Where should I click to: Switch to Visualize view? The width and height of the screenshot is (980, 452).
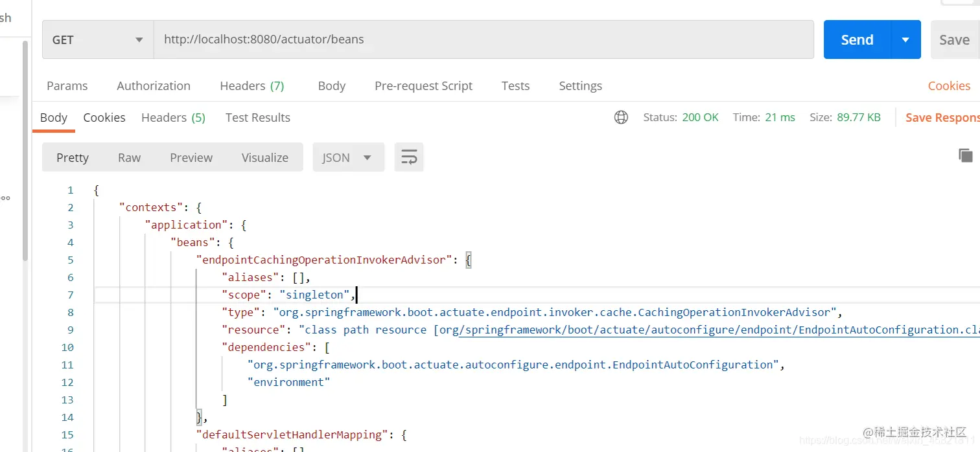(x=265, y=157)
